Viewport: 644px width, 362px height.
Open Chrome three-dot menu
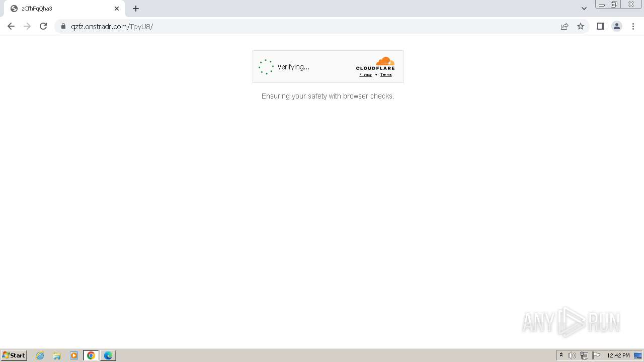(633, 26)
